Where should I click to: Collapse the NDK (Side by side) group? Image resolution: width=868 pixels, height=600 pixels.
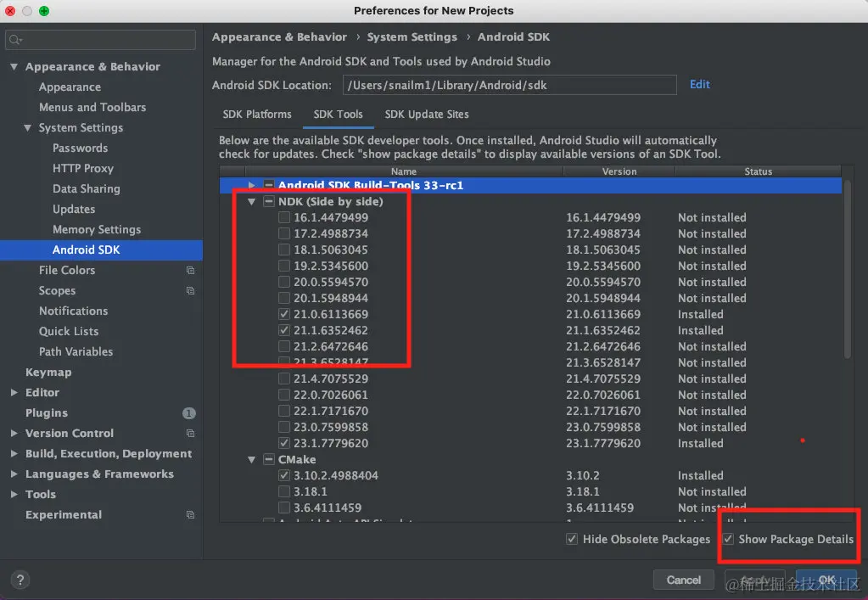coord(252,201)
